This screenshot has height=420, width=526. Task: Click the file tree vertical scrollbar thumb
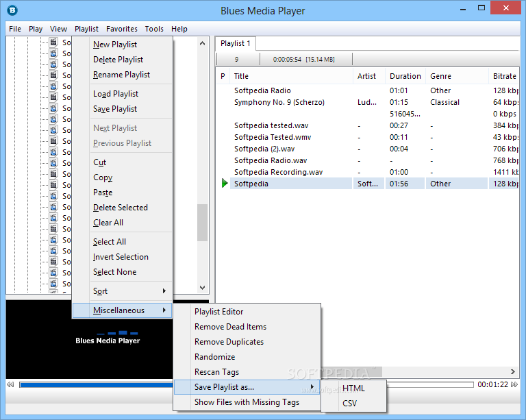click(202, 223)
